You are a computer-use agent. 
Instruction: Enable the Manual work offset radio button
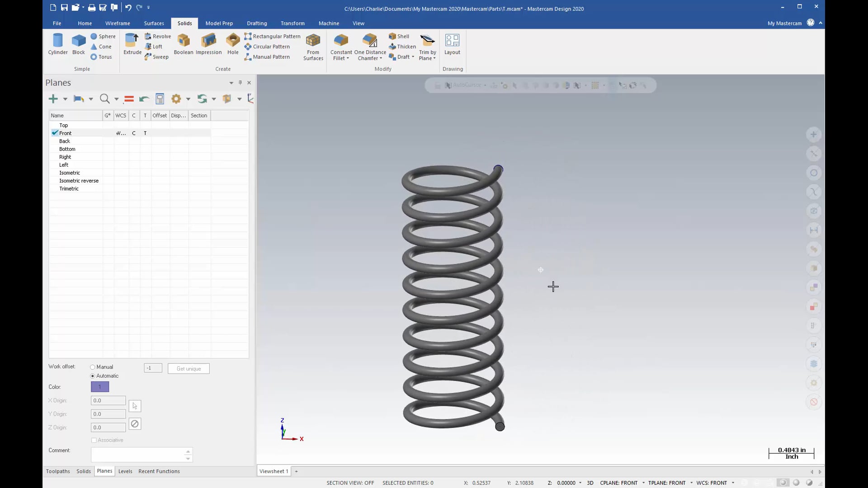[92, 367]
